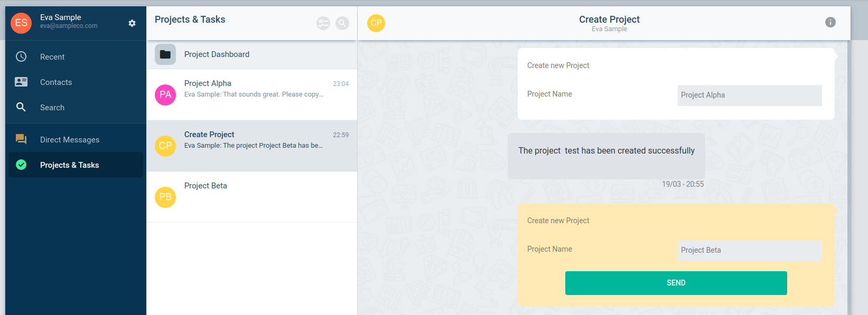Click the Project Name field containing Project Beta
The image size is (868, 315).
click(x=750, y=251)
